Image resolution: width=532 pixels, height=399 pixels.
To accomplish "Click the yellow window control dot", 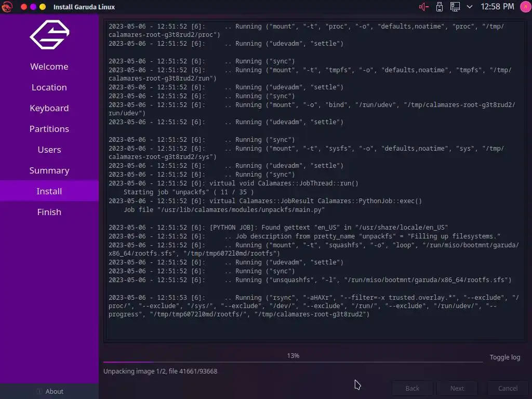I will [x=43, y=7].
